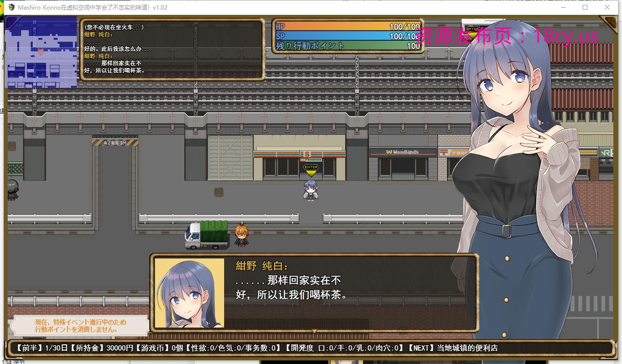The height and width of the screenshot is (364, 622).
Task: Click the 【性欲:0/色気:0/事务数:0】 stats text
Action: click(235, 348)
